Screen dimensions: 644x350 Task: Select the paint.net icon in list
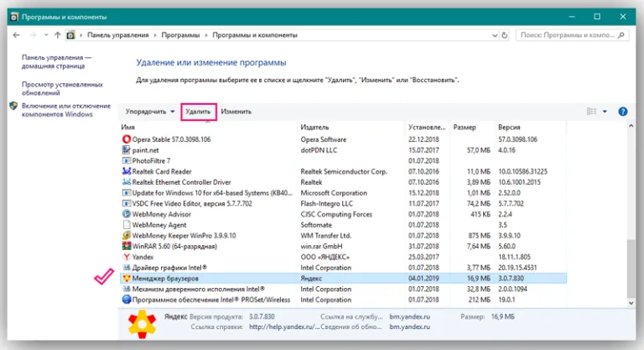click(x=127, y=149)
